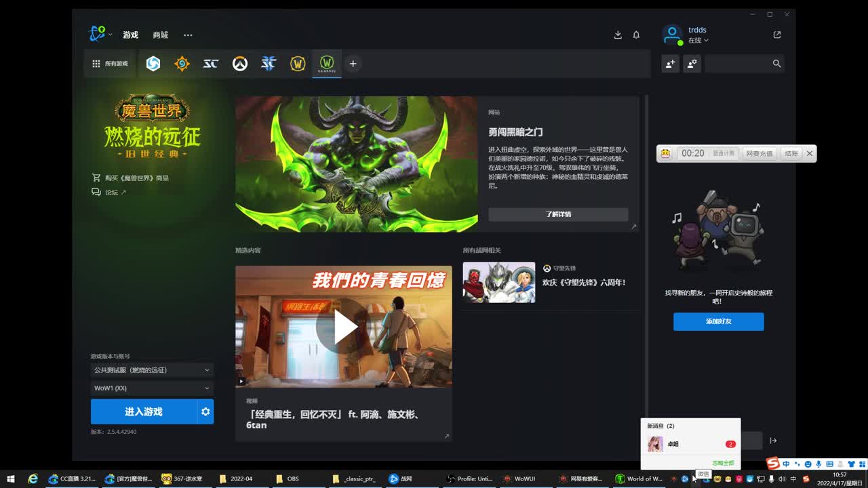Image resolution: width=868 pixels, height=488 pixels.
Task: Open the notifications bell
Action: coord(636,35)
